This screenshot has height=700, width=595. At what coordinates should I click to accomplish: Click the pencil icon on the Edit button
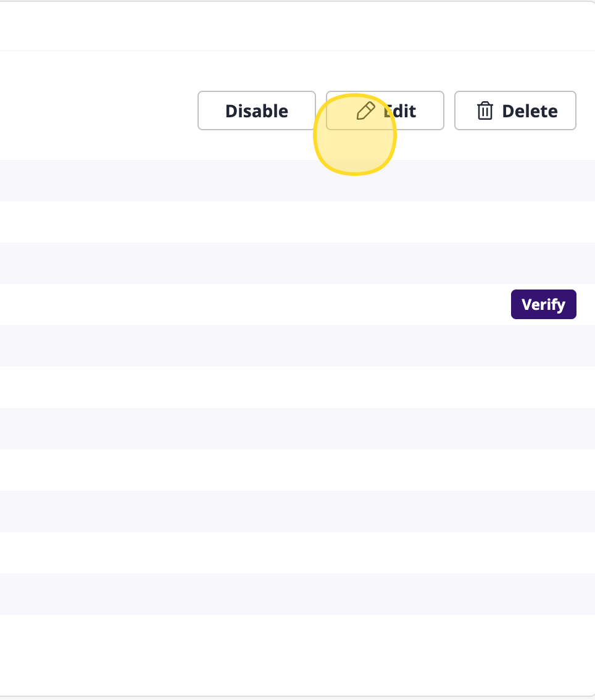(366, 111)
